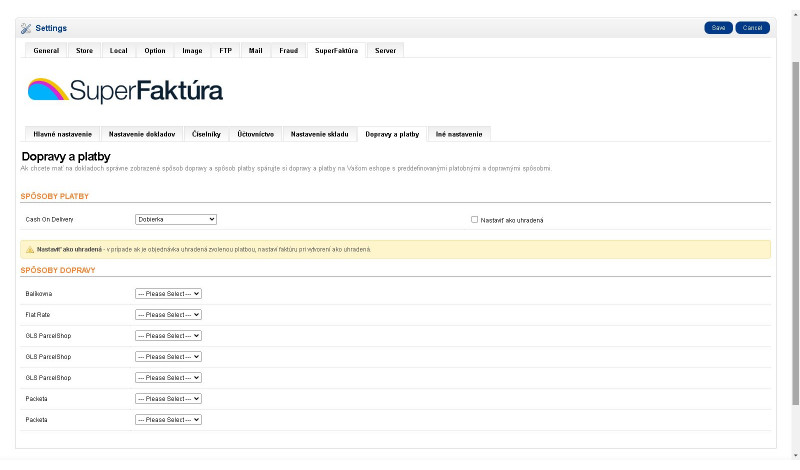The width and height of the screenshot is (800, 470).
Task: Click the Dopravy a platby sub-tab
Action: click(392, 134)
